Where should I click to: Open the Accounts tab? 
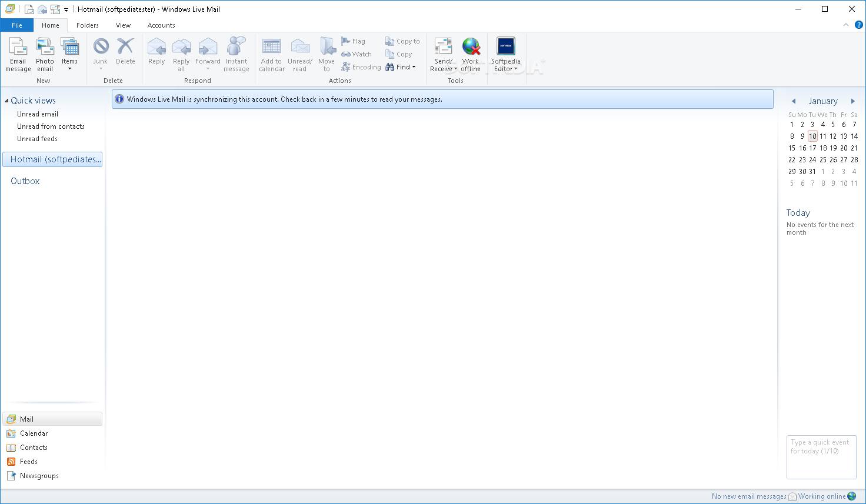point(161,25)
